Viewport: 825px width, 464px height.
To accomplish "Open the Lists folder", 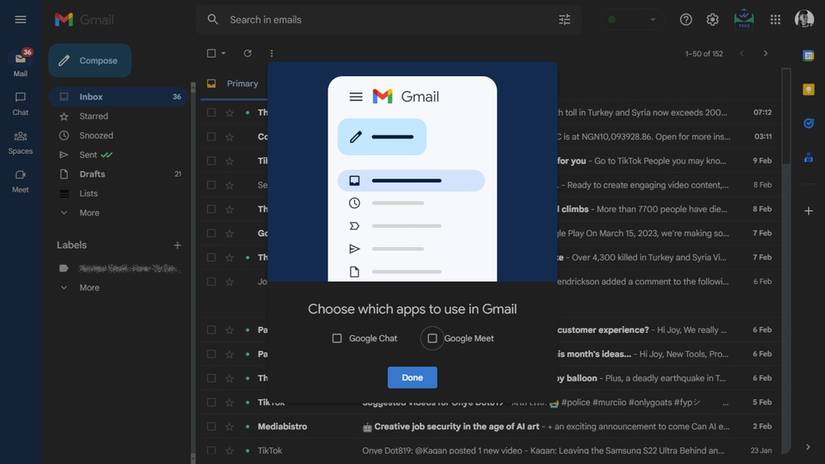I will coord(119,194).
